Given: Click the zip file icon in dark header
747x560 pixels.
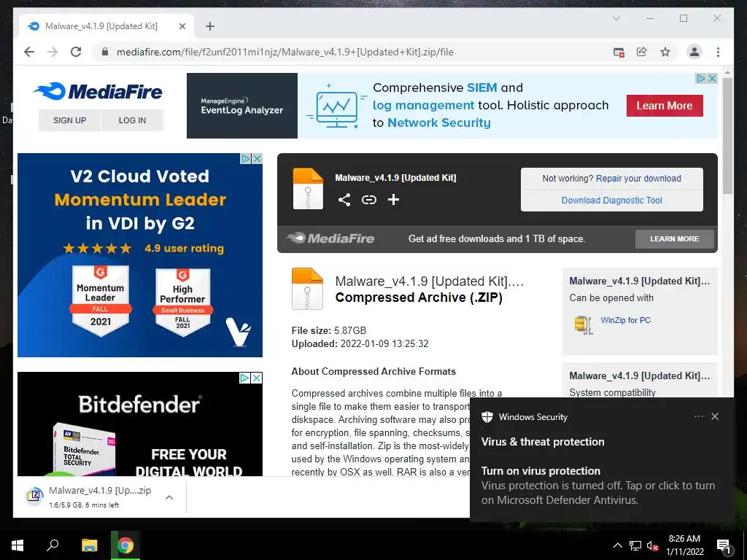Looking at the screenshot, I should click(x=308, y=189).
